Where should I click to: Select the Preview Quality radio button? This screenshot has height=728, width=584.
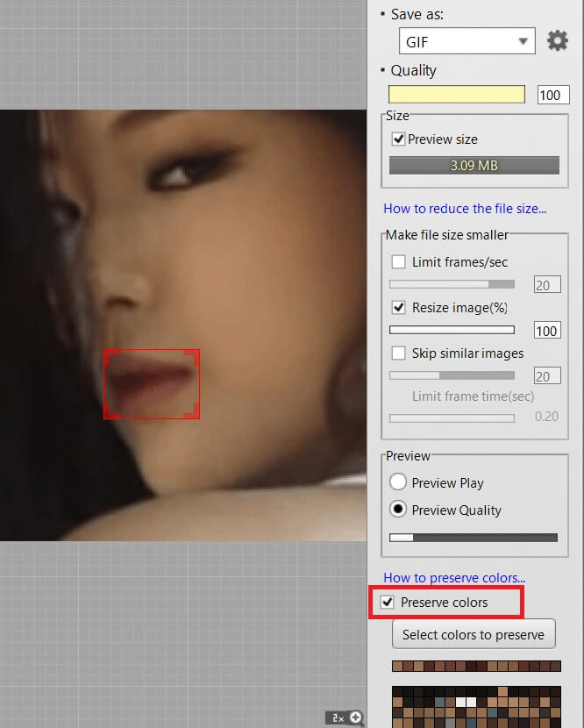pyautogui.click(x=398, y=510)
